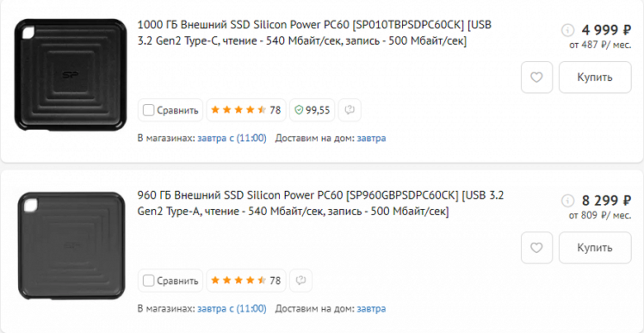Open 960 ГБ SSD product thumbnail

(x=69, y=246)
